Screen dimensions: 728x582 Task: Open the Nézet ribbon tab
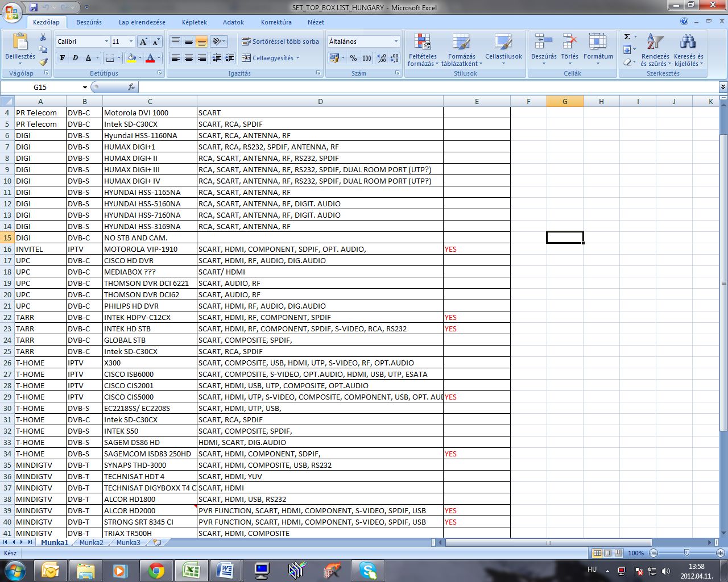316,22
